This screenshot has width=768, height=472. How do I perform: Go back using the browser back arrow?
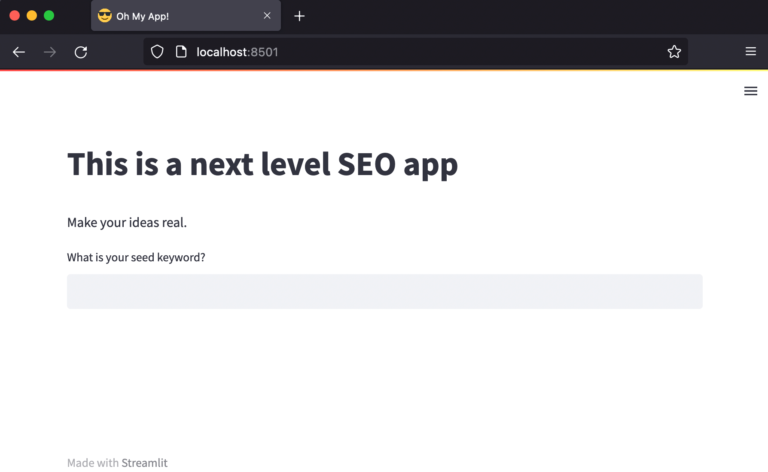click(x=19, y=52)
